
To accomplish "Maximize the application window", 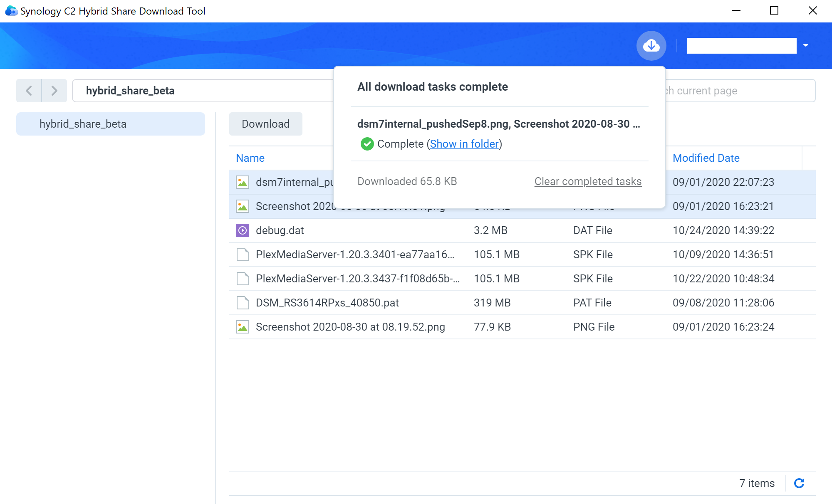I will pos(774,11).
